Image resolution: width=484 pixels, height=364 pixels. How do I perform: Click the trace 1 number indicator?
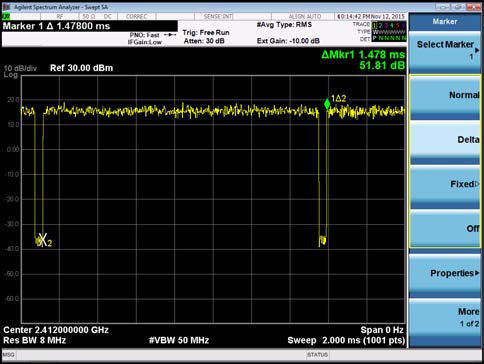pyautogui.click(x=375, y=25)
